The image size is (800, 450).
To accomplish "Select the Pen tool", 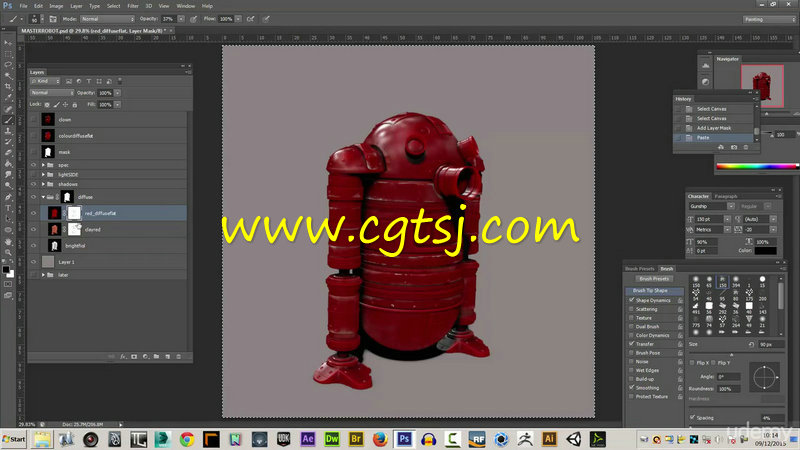I will pos(8,196).
